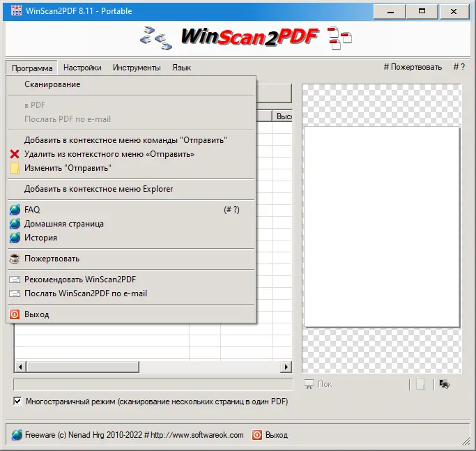476x451 pixels.
Task: Click the globe icon beside Домашняя страница
Action: [15, 224]
